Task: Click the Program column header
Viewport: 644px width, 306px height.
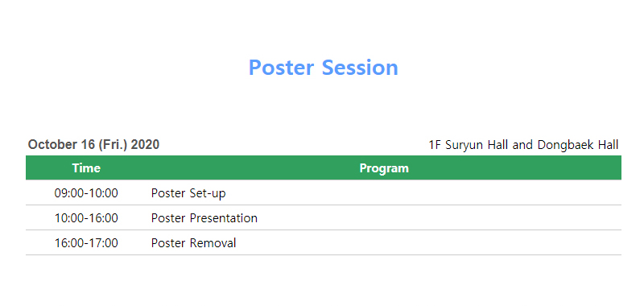Action: pyautogui.click(x=384, y=168)
